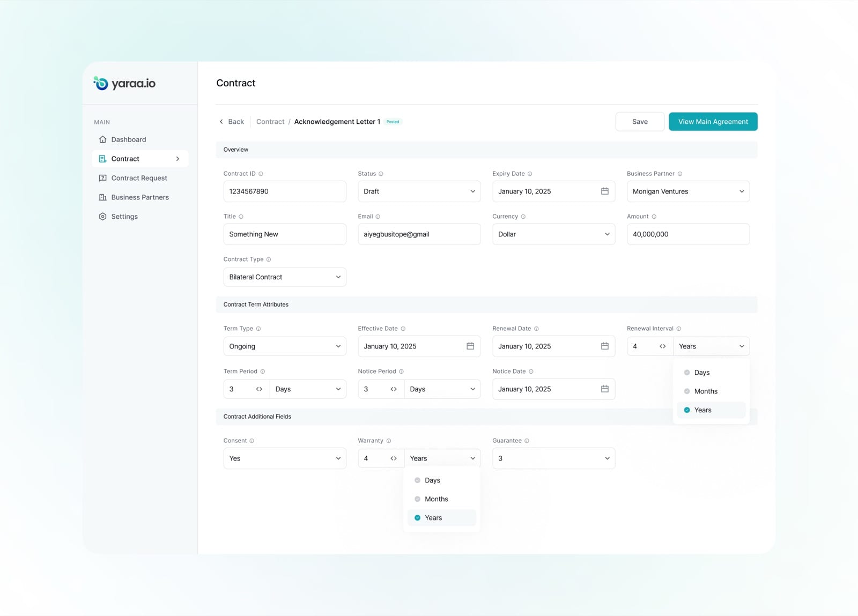Open the Expiry Date calendar icon
This screenshot has width=858, height=616.
(x=604, y=191)
